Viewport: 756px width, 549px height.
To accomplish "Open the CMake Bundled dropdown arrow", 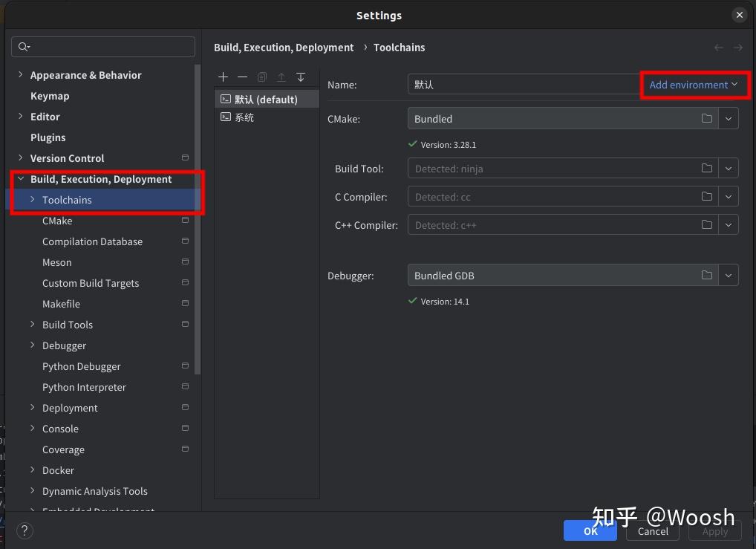I will click(x=729, y=119).
